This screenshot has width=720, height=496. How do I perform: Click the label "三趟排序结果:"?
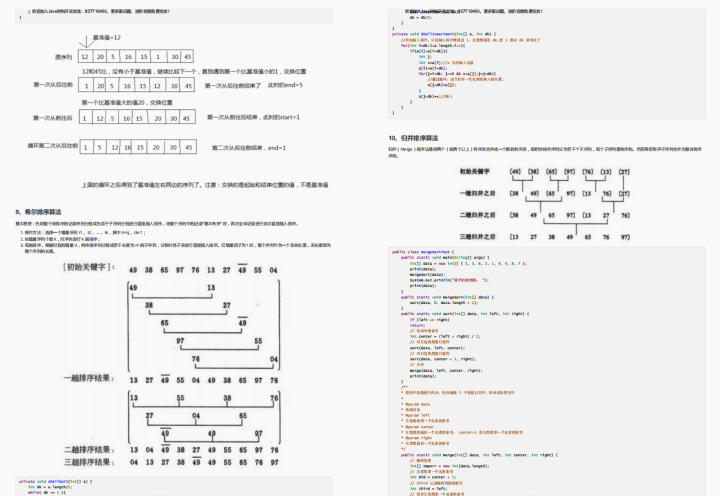[x=89, y=462]
